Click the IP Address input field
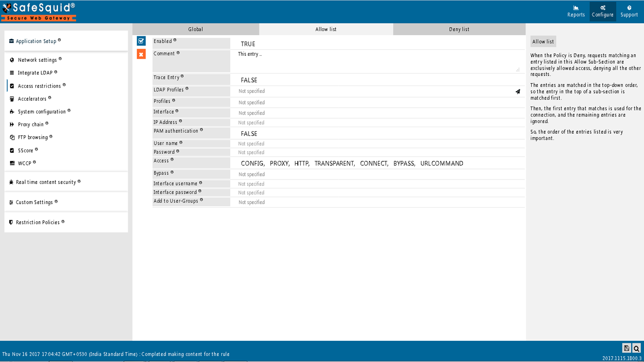This screenshot has height=362, width=644. pyautogui.click(x=377, y=123)
